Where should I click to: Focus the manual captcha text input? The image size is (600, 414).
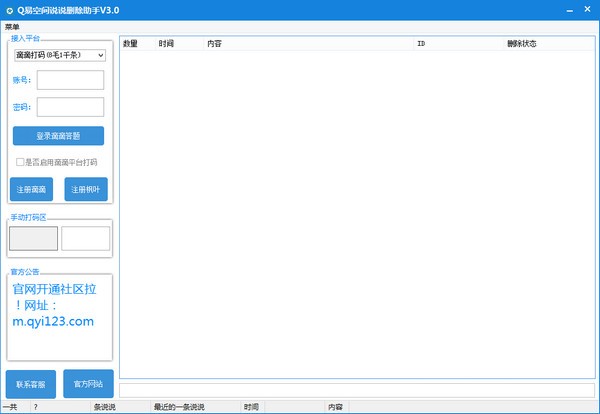point(85,238)
